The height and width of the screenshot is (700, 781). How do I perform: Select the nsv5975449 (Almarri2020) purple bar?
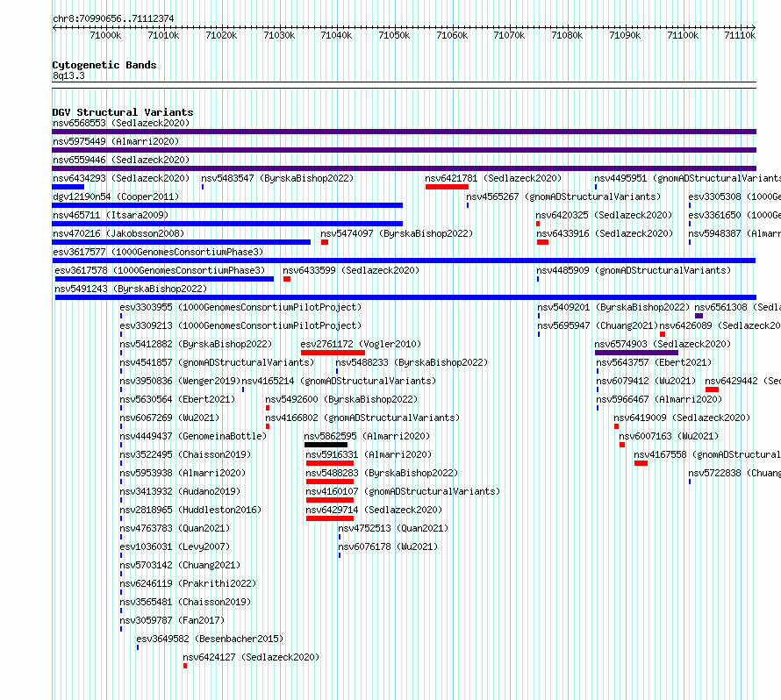tap(404, 150)
